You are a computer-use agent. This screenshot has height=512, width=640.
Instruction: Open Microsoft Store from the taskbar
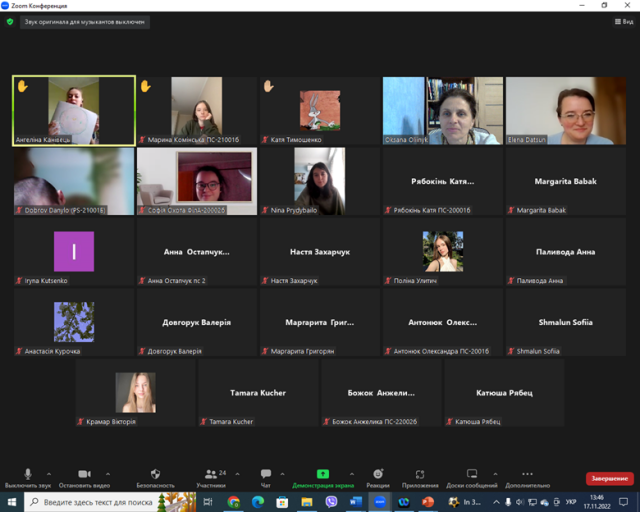[x=282, y=502]
